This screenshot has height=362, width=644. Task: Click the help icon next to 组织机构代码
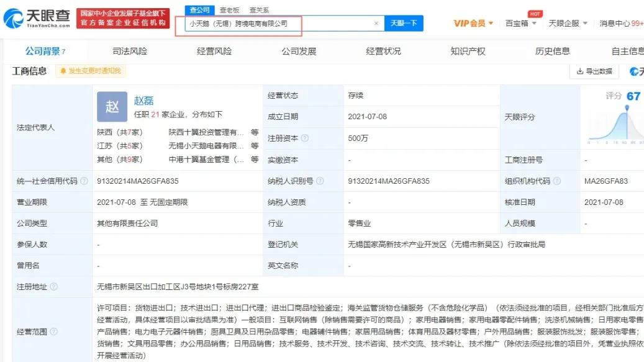[x=557, y=181]
